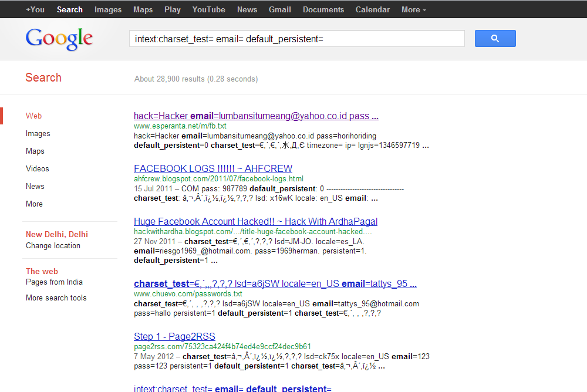Select Search in the top navigation bar
The height and width of the screenshot is (392, 587).
[x=70, y=10]
